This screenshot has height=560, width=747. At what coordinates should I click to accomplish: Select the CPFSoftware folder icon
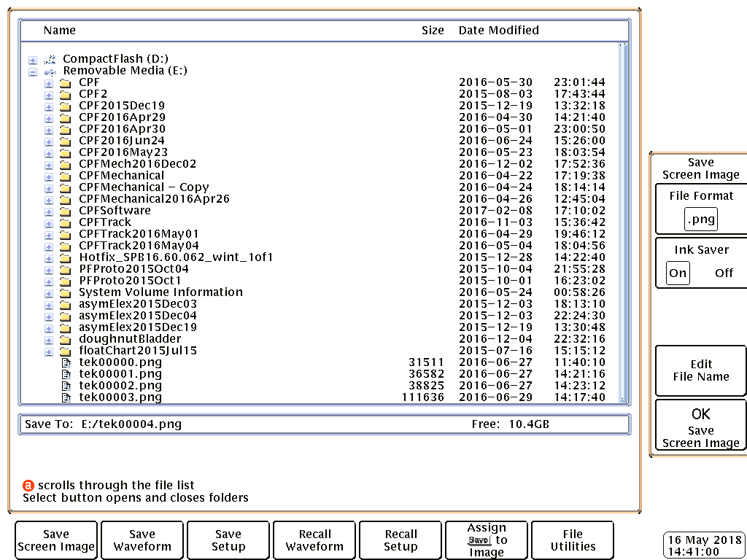pos(65,211)
